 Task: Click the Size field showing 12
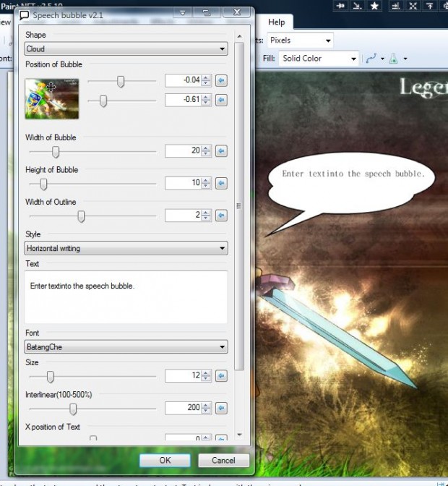pyautogui.click(x=184, y=376)
